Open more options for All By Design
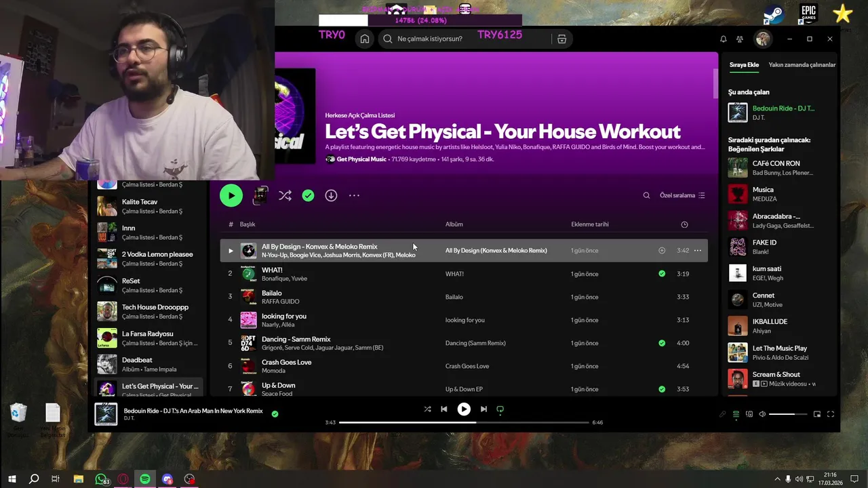Image resolution: width=868 pixels, height=488 pixels. point(697,250)
